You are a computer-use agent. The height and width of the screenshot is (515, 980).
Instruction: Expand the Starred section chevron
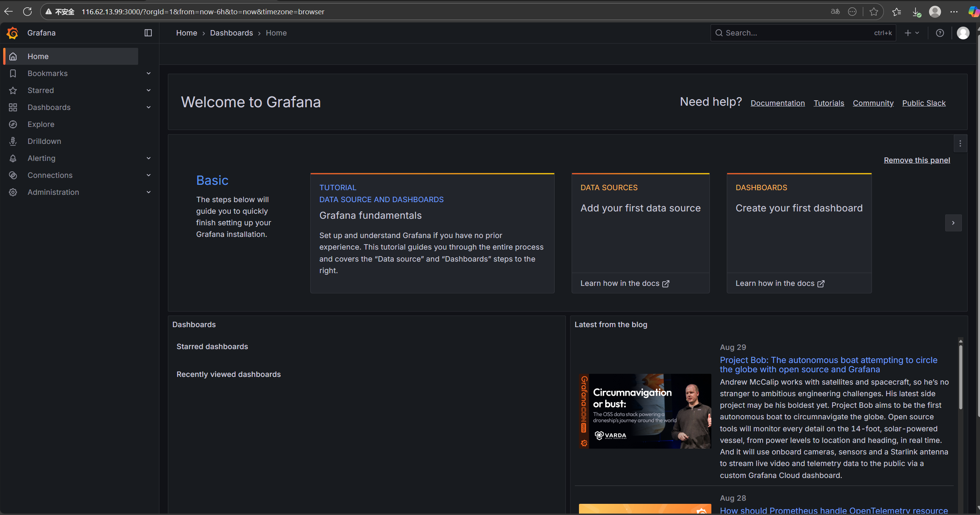tap(149, 90)
